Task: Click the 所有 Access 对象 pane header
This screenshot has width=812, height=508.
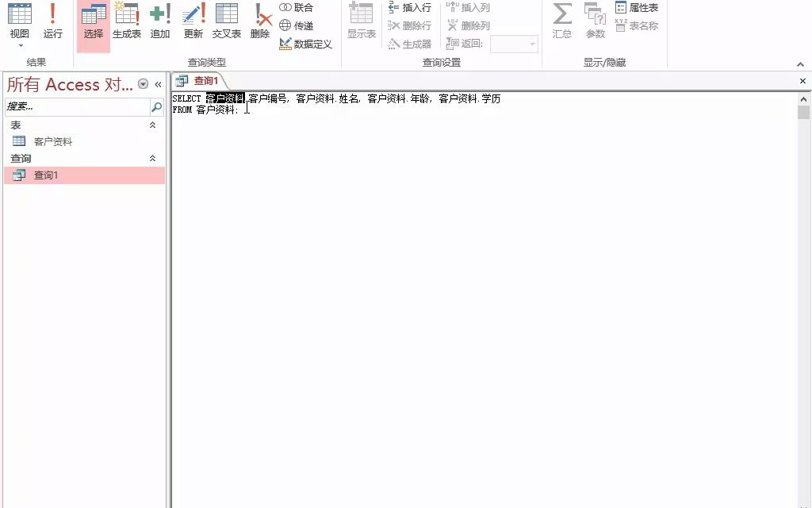Action: pyautogui.click(x=70, y=84)
